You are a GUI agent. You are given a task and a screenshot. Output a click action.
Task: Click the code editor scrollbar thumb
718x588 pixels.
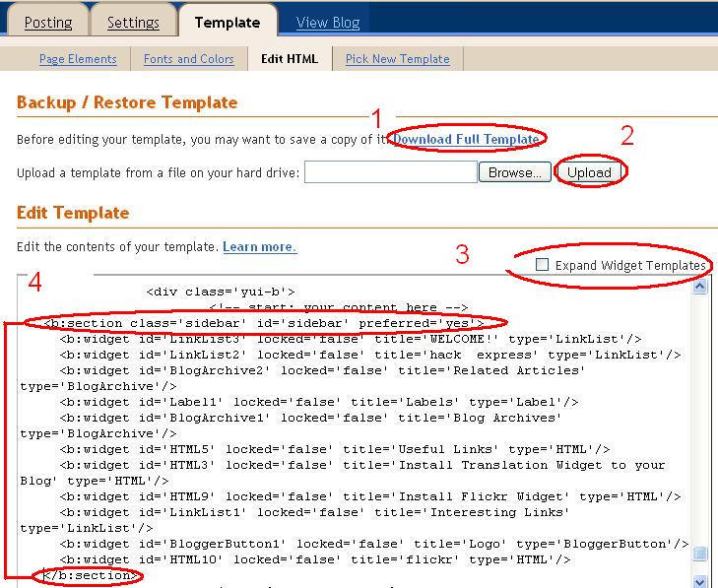pos(700,554)
